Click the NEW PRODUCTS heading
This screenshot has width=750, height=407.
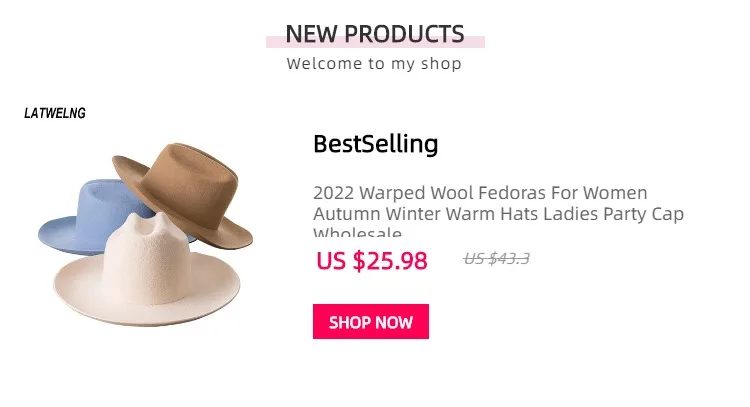pos(375,33)
